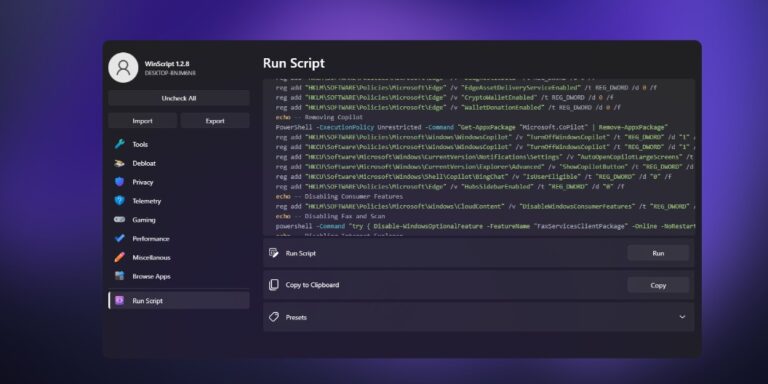Click the Uncheck All button
The height and width of the screenshot is (384, 768).
[179, 98]
